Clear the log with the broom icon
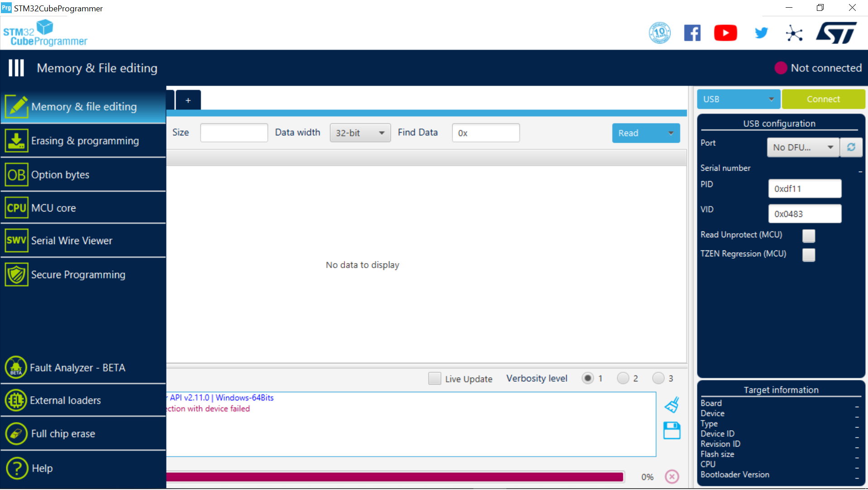The width and height of the screenshot is (868, 490). [672, 405]
